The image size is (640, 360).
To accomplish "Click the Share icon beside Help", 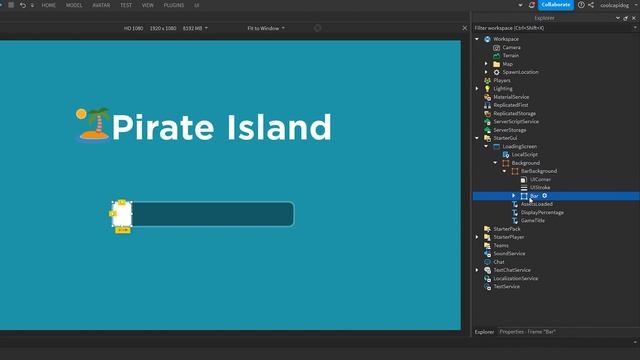I will (591, 5).
